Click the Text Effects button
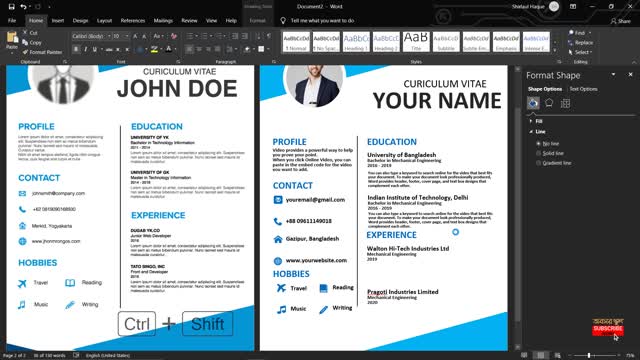Viewport: 640px width, 360px height. click(x=140, y=49)
